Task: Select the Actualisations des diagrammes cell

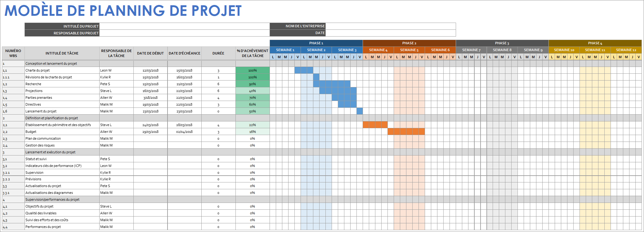Action: [62, 193]
